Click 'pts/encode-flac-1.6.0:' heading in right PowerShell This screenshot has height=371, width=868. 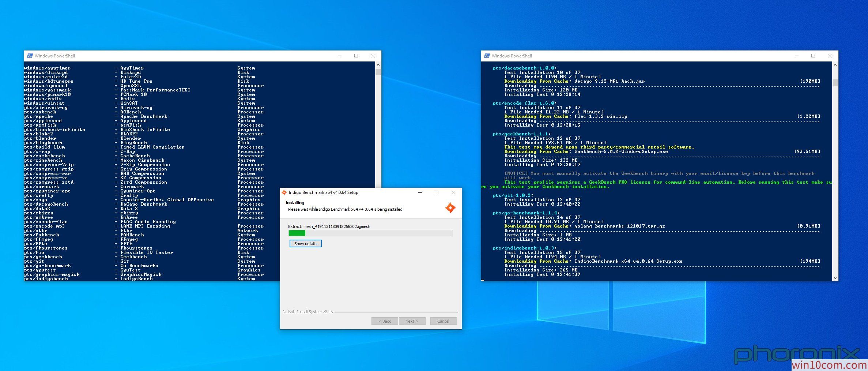(x=525, y=103)
